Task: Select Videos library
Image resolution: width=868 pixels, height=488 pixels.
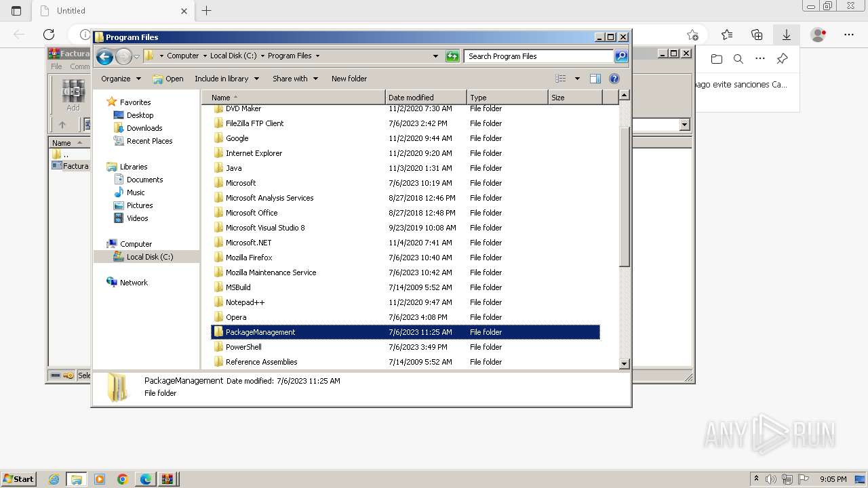Action: (x=137, y=218)
